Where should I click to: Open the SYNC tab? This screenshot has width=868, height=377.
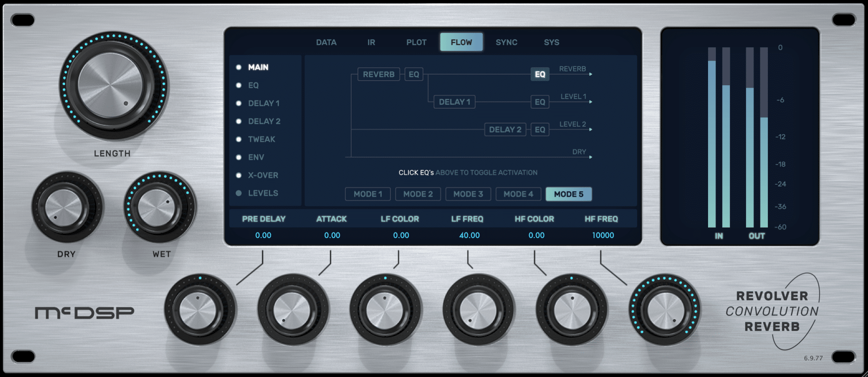[506, 42]
